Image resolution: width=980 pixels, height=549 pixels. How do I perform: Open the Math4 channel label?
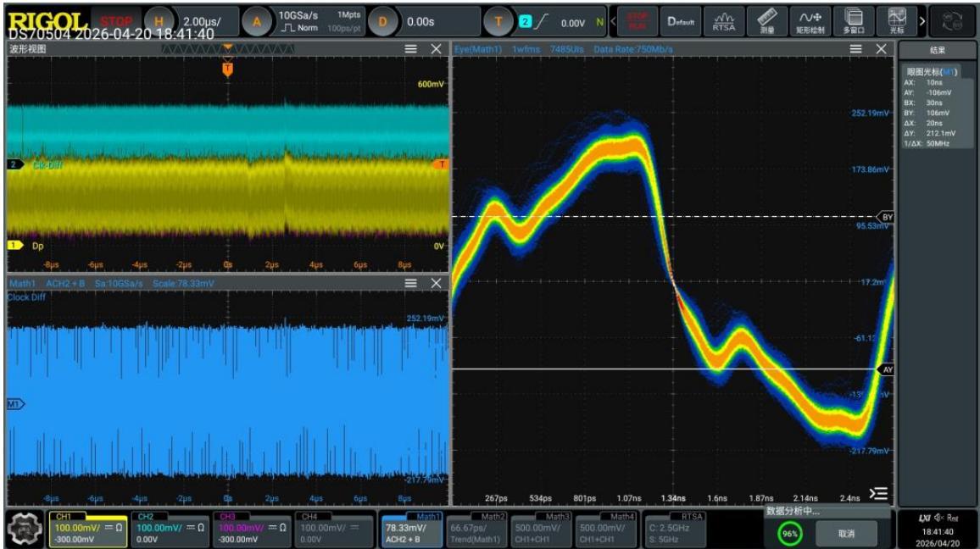tap(605, 529)
